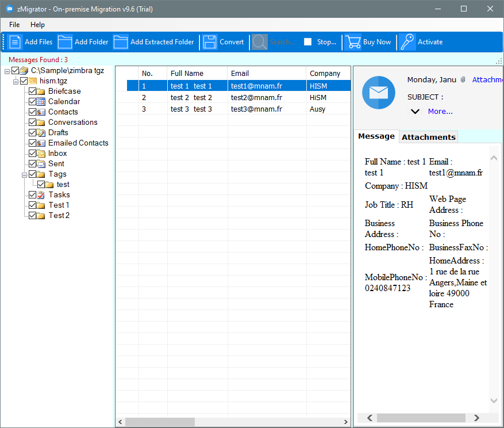Collapse the hism.tgz tree node

coord(16,82)
